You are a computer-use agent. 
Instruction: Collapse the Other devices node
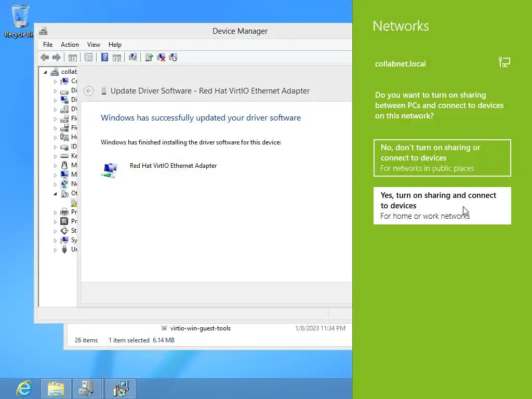coord(55,194)
